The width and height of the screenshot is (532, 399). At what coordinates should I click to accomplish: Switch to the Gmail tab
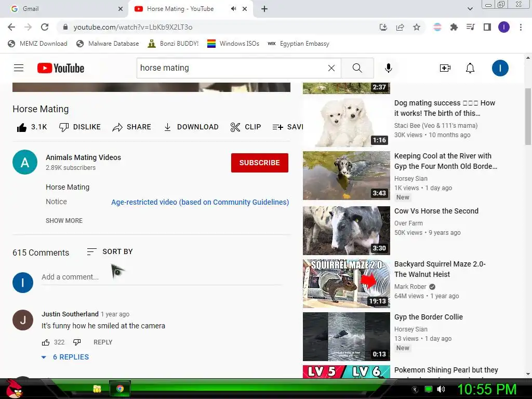click(x=64, y=9)
